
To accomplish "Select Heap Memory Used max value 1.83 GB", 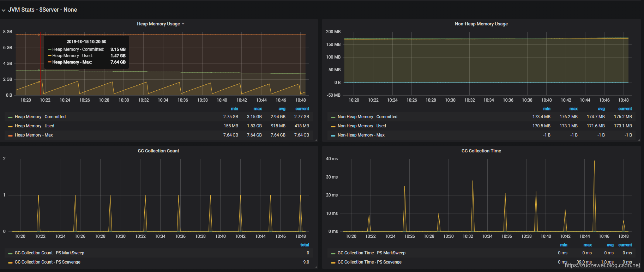I will [x=254, y=126].
